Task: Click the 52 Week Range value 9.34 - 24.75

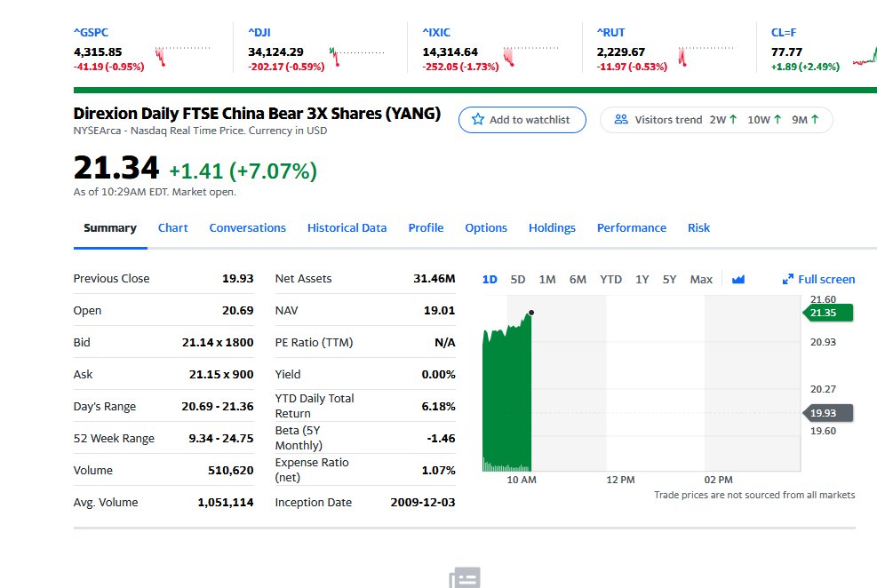Action: pyautogui.click(x=221, y=438)
